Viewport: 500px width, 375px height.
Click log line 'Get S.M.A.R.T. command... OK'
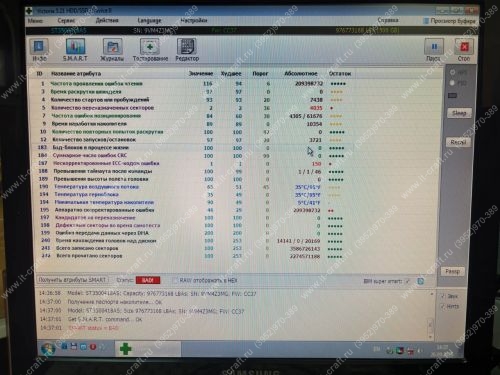pyautogui.click(x=105, y=319)
